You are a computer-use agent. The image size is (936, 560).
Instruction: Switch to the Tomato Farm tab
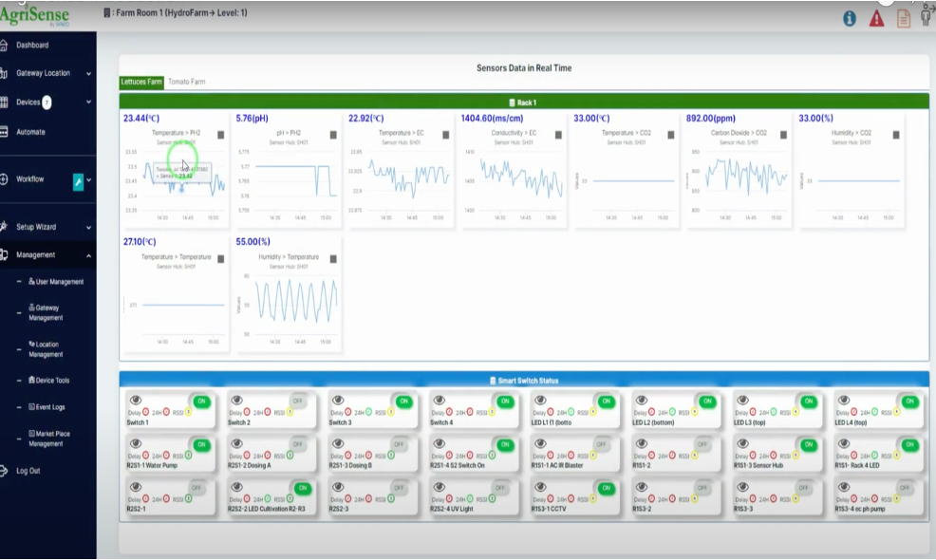186,82
